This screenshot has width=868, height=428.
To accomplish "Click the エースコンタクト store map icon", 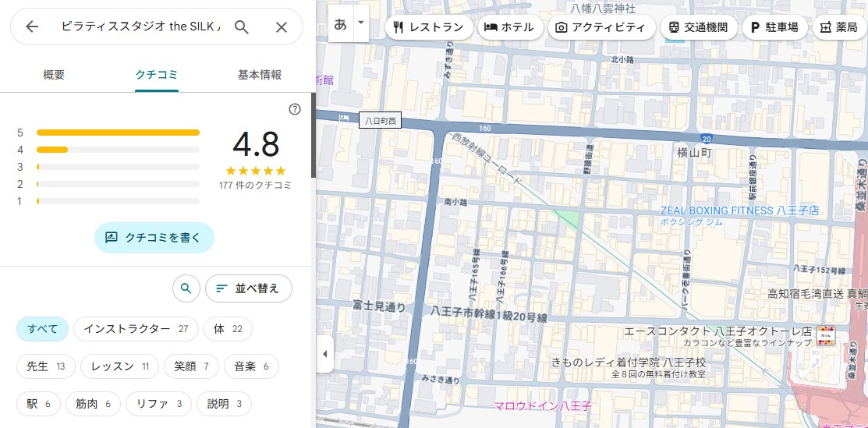I will [x=825, y=334].
